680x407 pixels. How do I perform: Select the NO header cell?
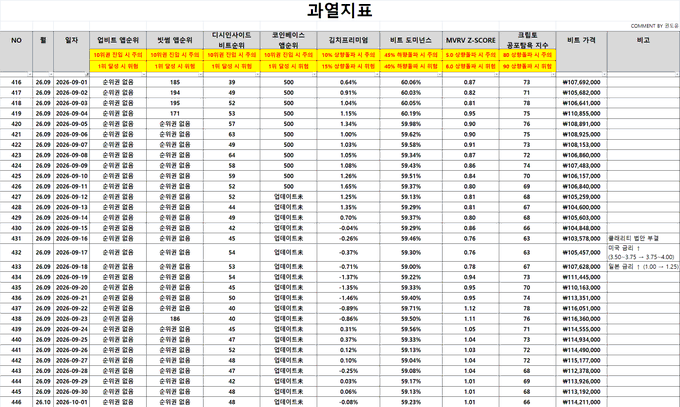point(16,51)
